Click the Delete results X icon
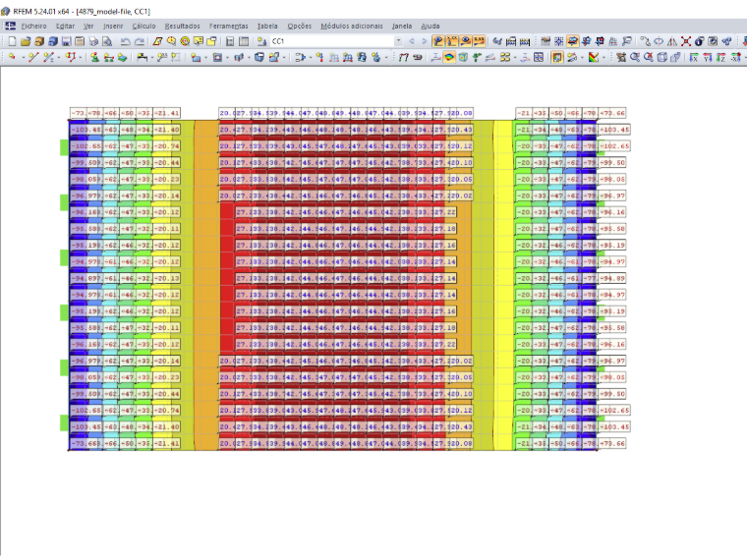The width and height of the screenshot is (747, 560). [x=686, y=41]
